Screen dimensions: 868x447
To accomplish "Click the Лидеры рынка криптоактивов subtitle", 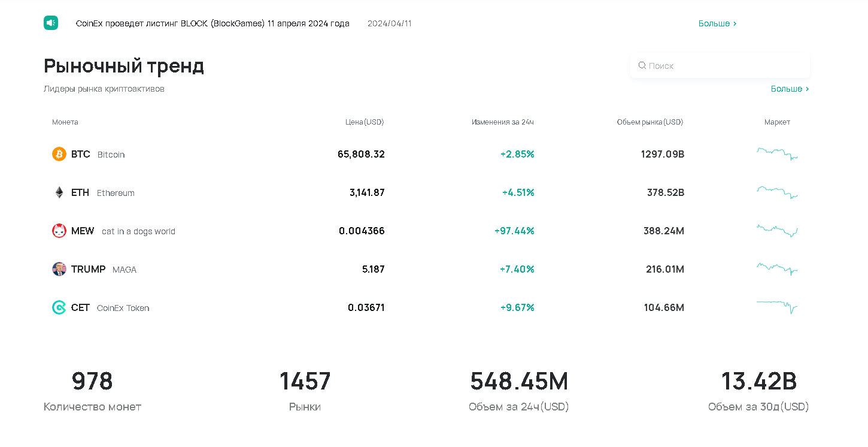I will [104, 89].
